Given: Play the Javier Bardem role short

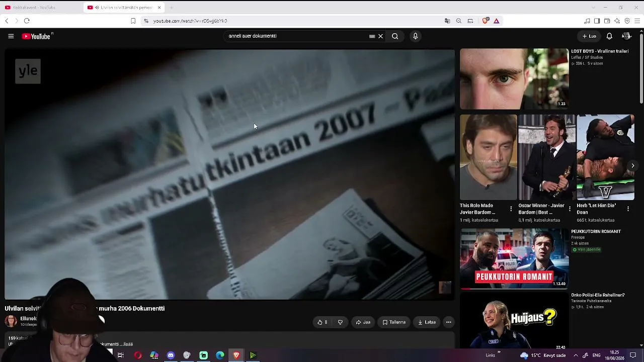Looking at the screenshot, I should click(488, 157).
